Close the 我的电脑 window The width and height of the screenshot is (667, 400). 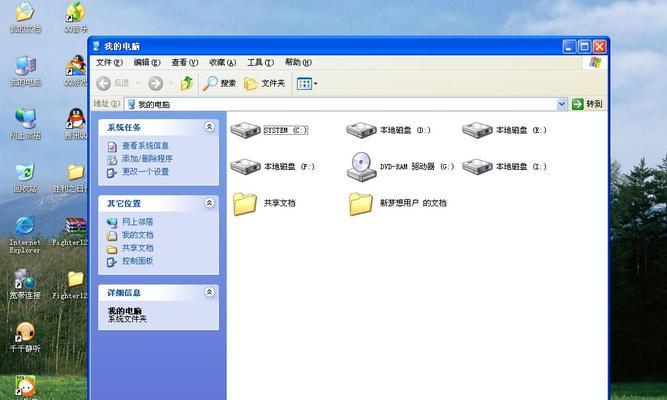pyautogui.click(x=599, y=46)
